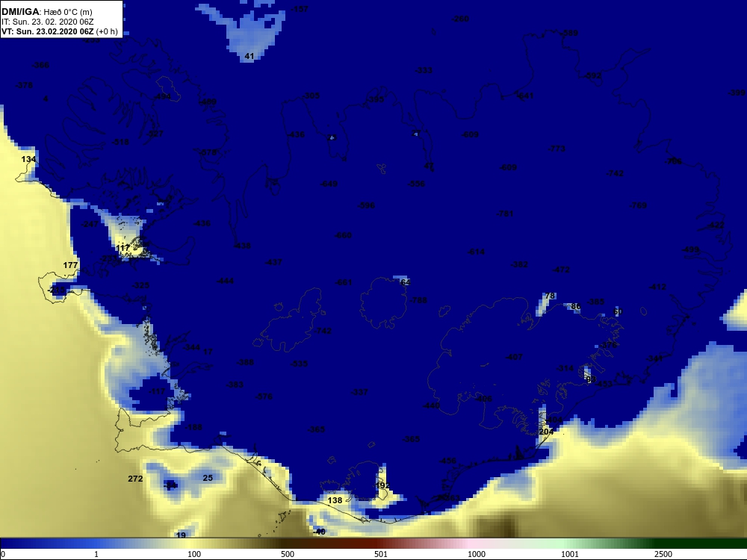747x560 pixels.
Task: Click the '-333' value on the map
Action: (424, 70)
